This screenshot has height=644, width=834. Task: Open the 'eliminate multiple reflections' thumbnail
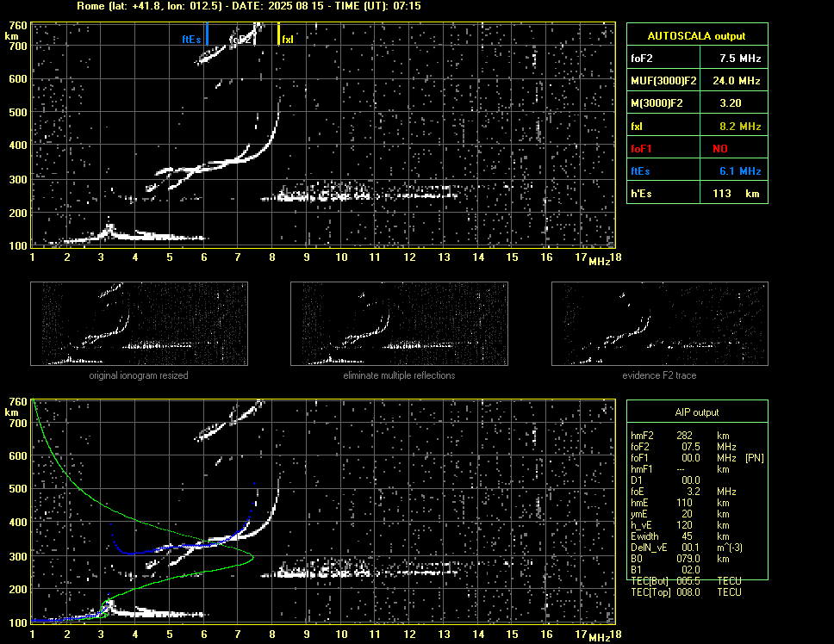(399, 324)
